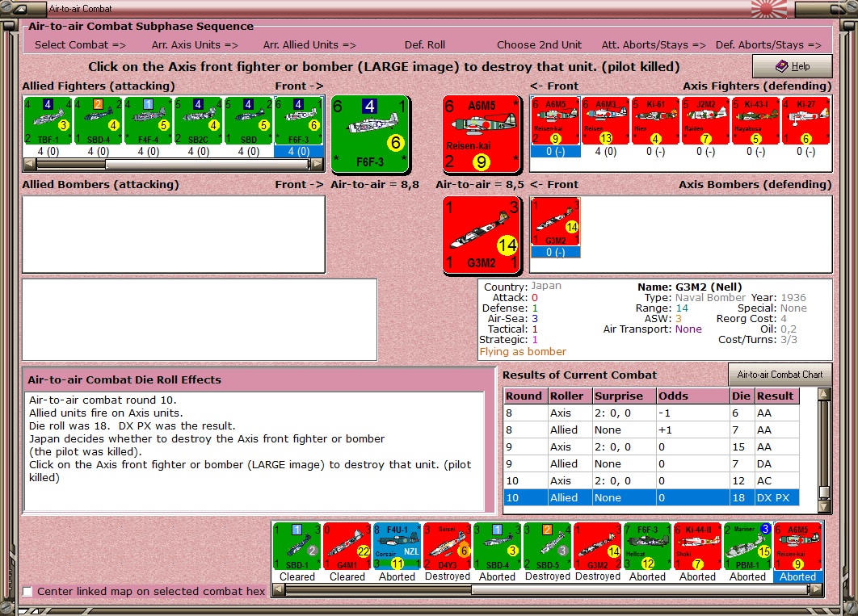Select the small G3M2 axis bomber counter
This screenshot has width=858, height=616.
pos(555,221)
